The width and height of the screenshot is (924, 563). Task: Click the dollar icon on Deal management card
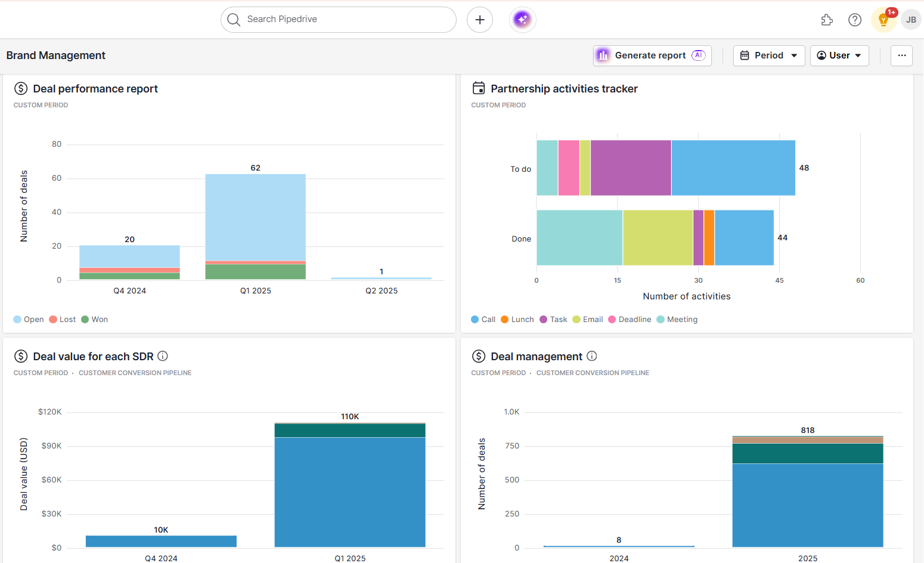click(478, 356)
